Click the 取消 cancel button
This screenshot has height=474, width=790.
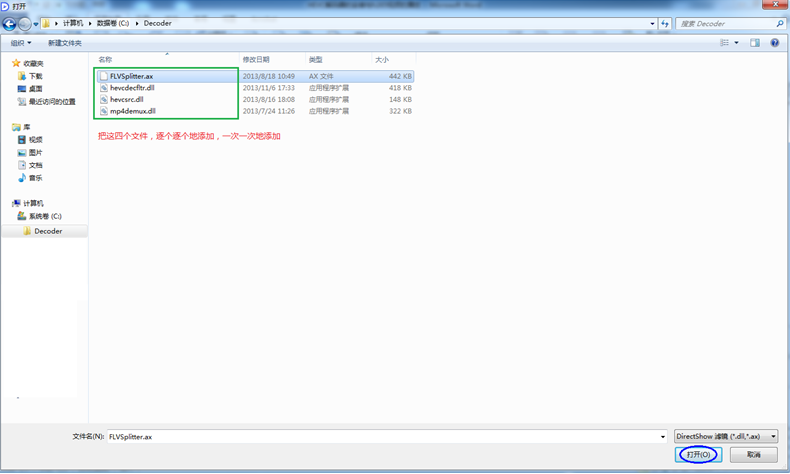click(x=753, y=455)
